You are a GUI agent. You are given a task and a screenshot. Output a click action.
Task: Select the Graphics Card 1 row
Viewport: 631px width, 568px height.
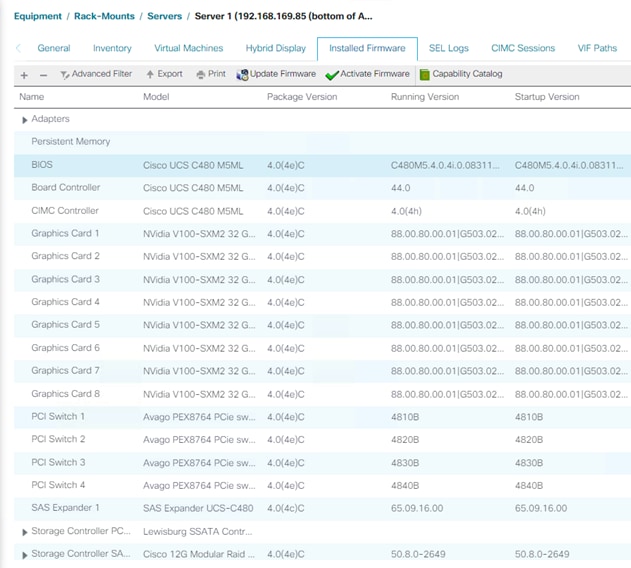click(322, 234)
